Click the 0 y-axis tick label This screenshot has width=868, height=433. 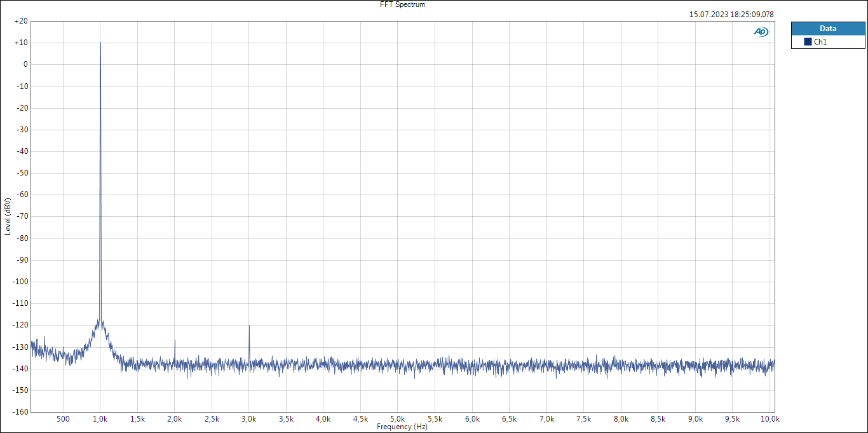pos(25,64)
